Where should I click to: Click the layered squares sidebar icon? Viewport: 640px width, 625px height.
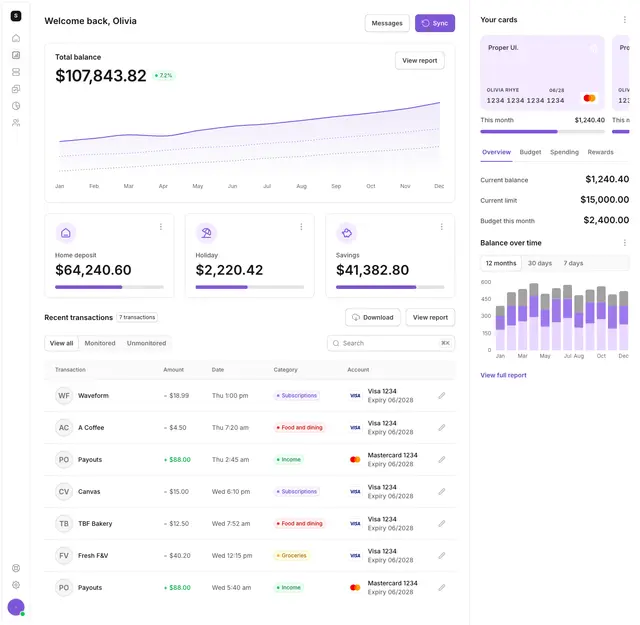(16, 89)
